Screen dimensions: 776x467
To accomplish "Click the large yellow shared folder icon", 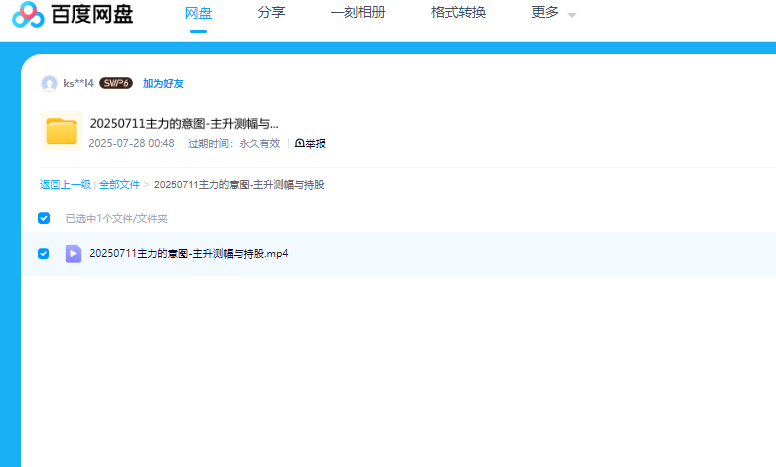I will click(61, 132).
